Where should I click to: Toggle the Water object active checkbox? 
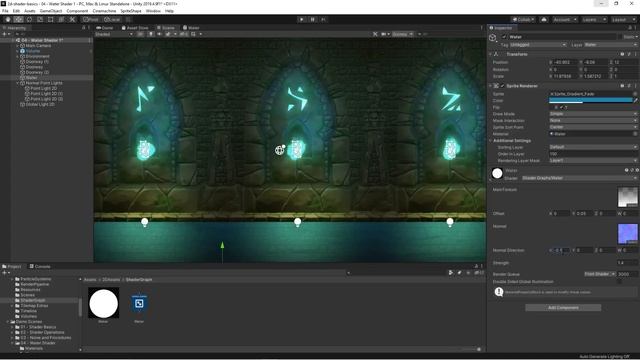[x=504, y=37]
